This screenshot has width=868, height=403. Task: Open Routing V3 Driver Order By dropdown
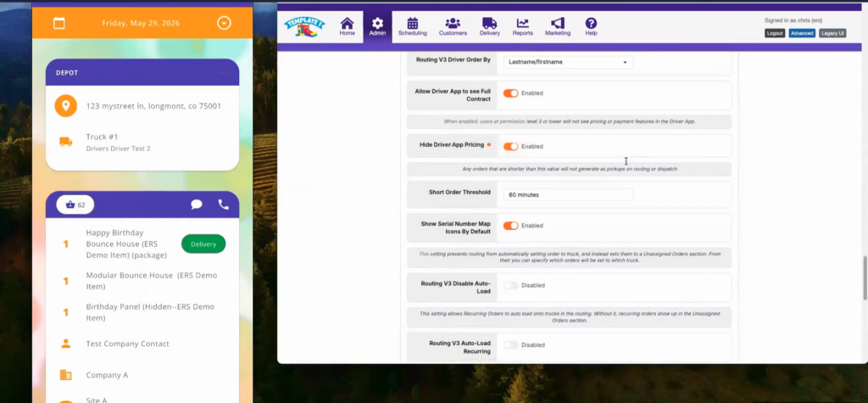pyautogui.click(x=568, y=62)
